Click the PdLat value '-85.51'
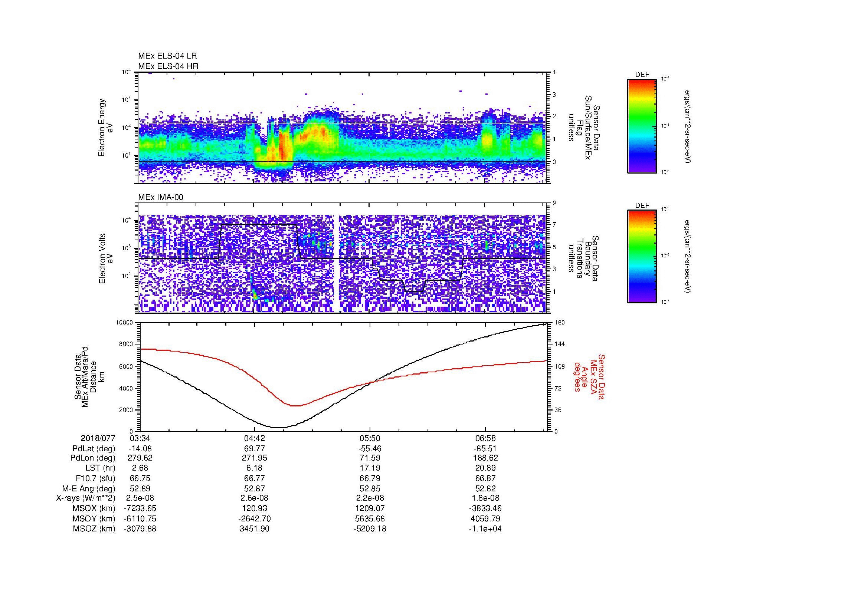The width and height of the screenshot is (868, 613). coord(485,449)
